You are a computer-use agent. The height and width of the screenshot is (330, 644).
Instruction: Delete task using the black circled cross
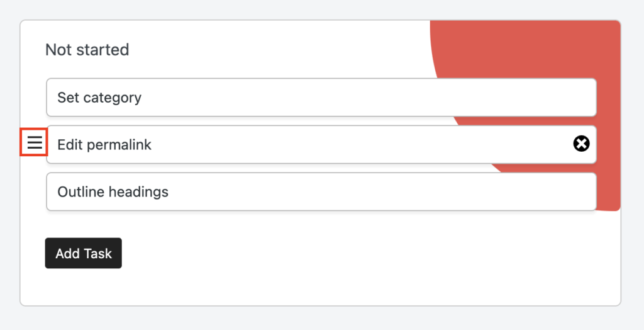click(581, 144)
